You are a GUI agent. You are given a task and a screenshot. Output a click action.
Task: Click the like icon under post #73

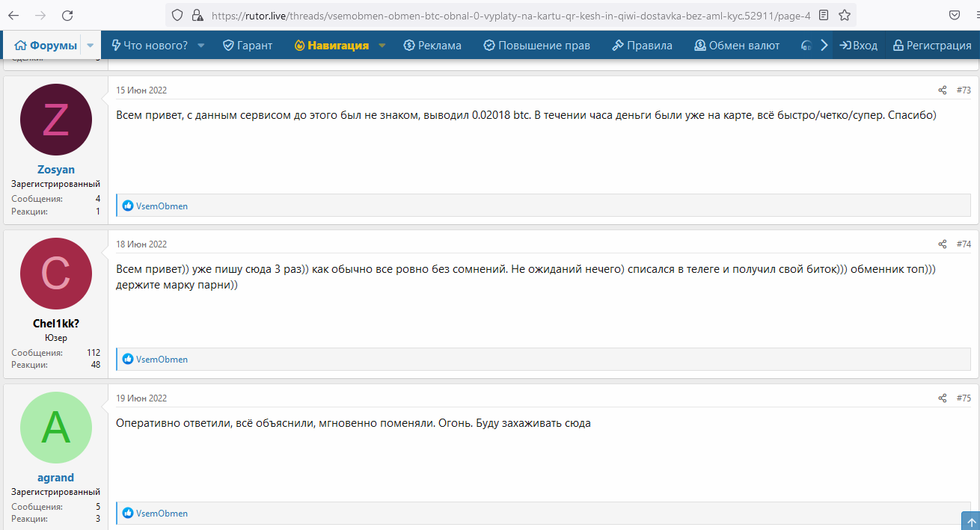pyautogui.click(x=128, y=206)
